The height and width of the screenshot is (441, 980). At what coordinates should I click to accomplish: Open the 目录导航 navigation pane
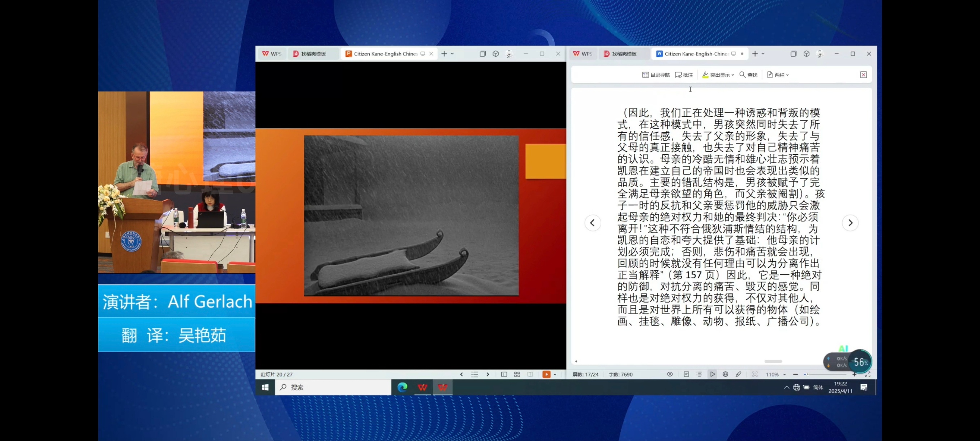pyautogui.click(x=656, y=75)
